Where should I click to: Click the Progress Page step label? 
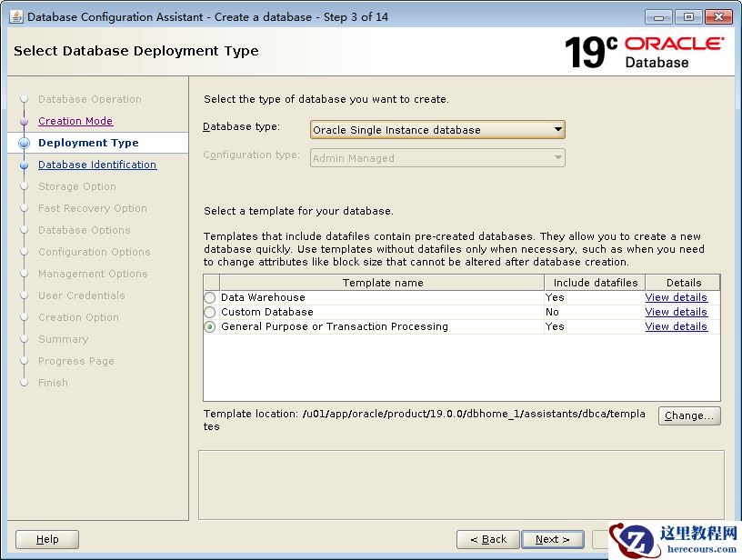(x=76, y=361)
